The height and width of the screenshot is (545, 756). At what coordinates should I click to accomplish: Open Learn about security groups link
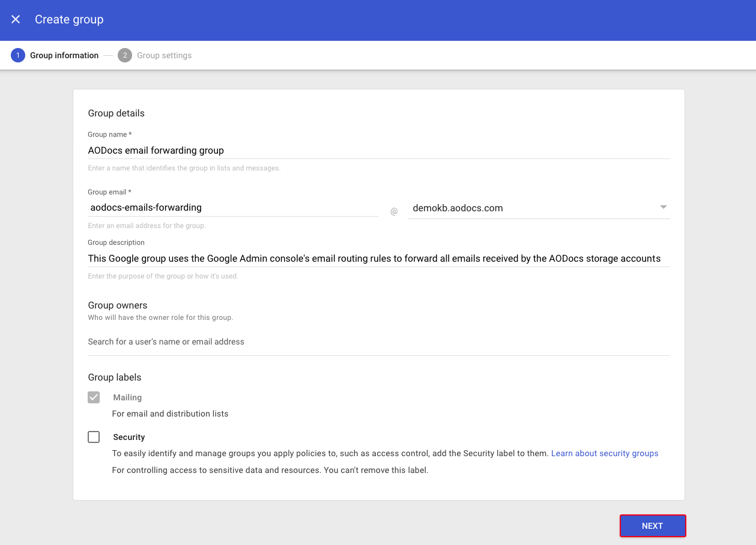[605, 453]
